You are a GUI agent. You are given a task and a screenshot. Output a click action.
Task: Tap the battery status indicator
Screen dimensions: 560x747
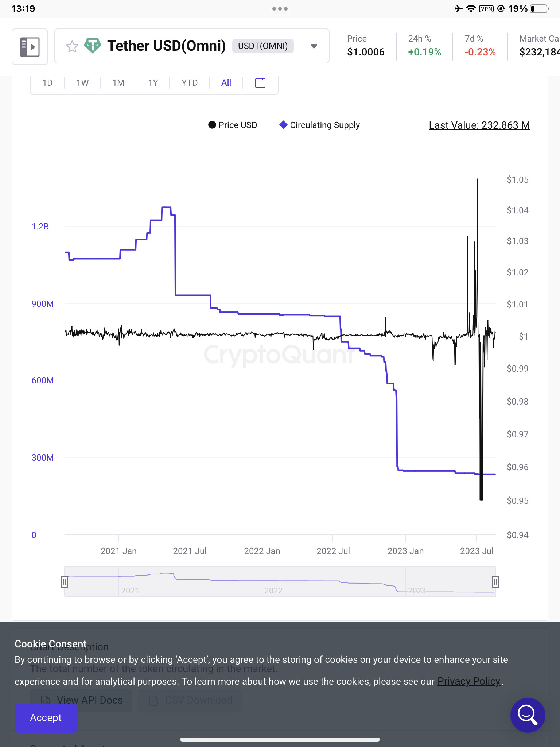tap(539, 9)
